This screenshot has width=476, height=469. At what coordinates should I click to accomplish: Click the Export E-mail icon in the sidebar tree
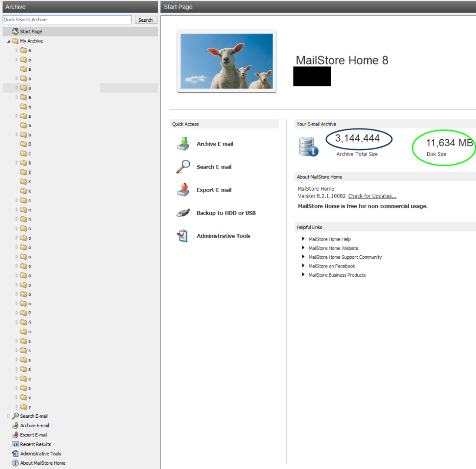(x=15, y=435)
